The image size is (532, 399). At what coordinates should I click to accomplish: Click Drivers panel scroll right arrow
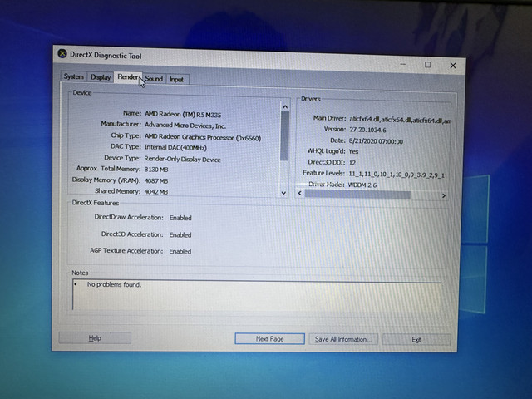click(x=443, y=195)
